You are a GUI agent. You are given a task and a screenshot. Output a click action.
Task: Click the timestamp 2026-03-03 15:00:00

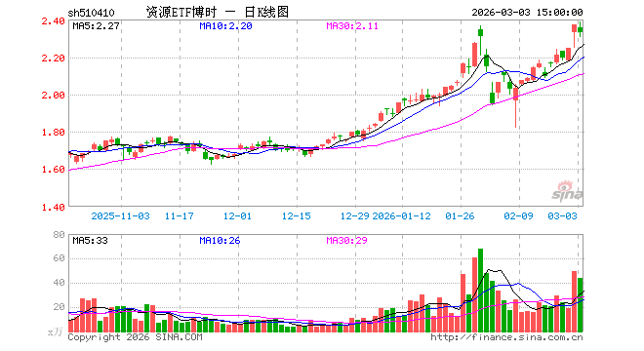point(527,13)
